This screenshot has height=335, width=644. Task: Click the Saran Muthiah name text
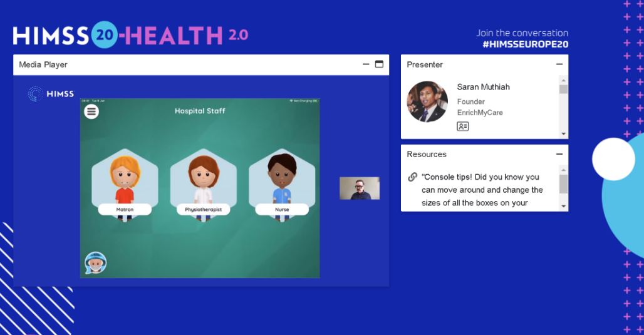[x=484, y=87]
